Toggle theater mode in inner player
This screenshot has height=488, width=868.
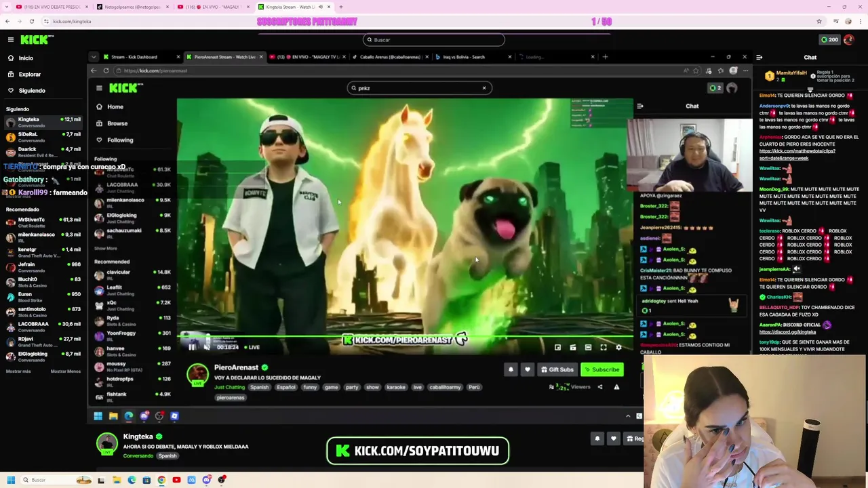[x=588, y=347]
